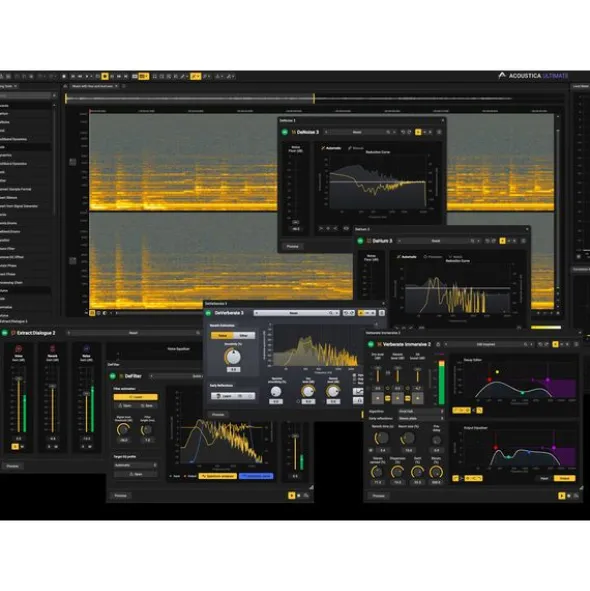Click the Record button in the main toolbar
Viewport: 590px width, 591px height.
pyautogui.click(x=64, y=77)
